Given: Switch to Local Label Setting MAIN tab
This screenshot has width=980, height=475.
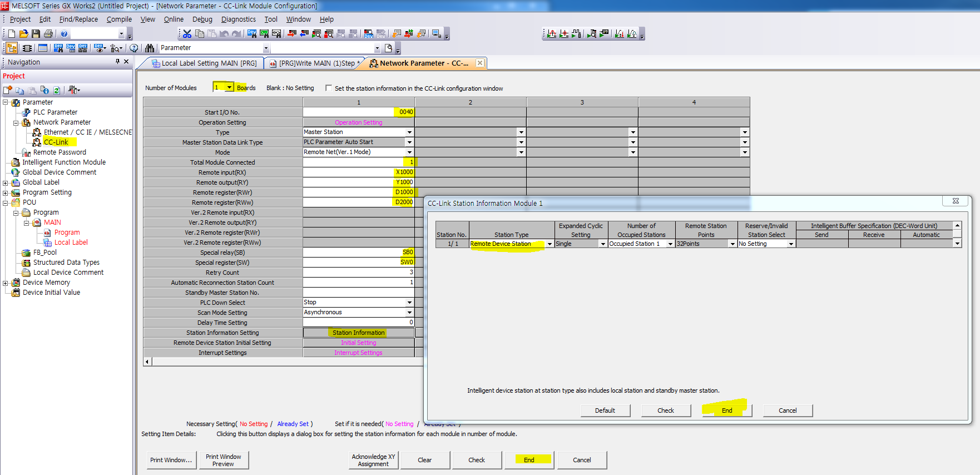Looking at the screenshot, I should pos(204,63).
